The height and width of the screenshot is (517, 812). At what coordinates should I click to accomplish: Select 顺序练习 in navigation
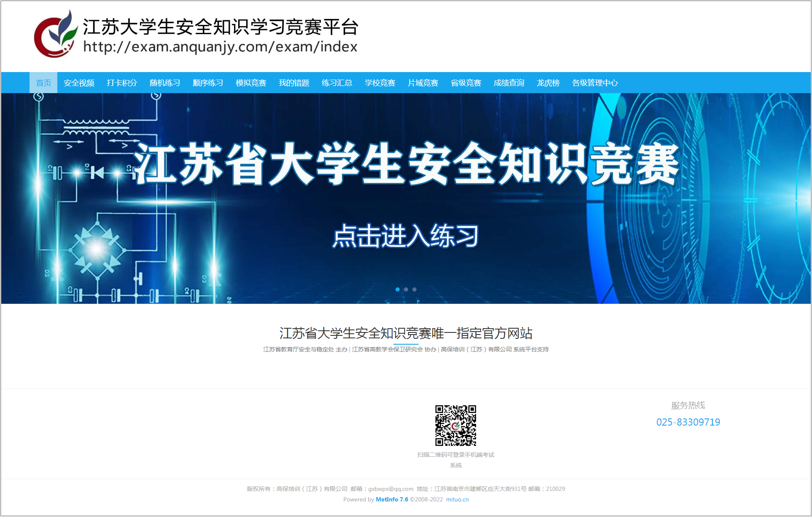[x=208, y=83]
